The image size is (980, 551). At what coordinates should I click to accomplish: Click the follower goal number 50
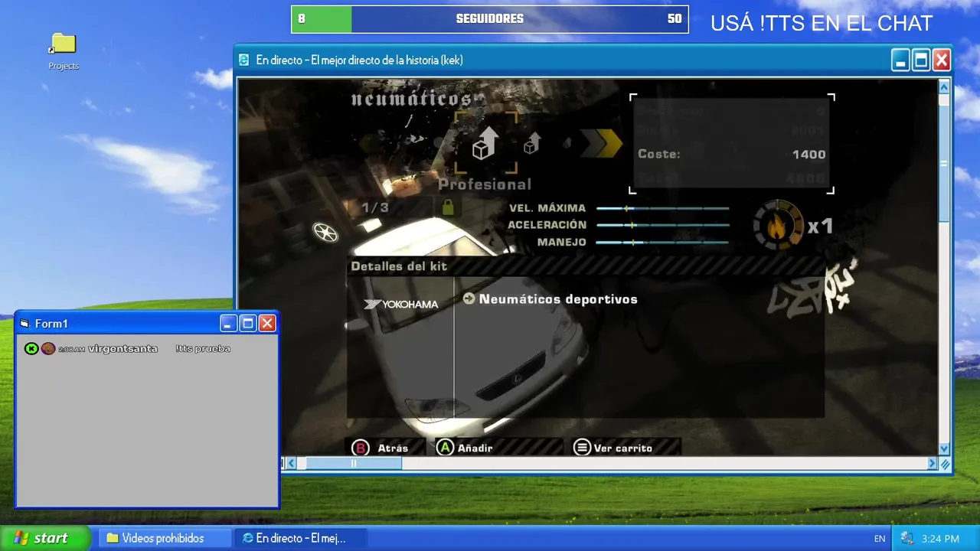click(x=675, y=19)
